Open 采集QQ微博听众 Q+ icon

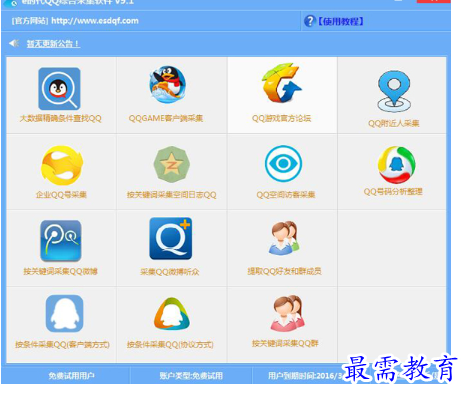(171, 239)
